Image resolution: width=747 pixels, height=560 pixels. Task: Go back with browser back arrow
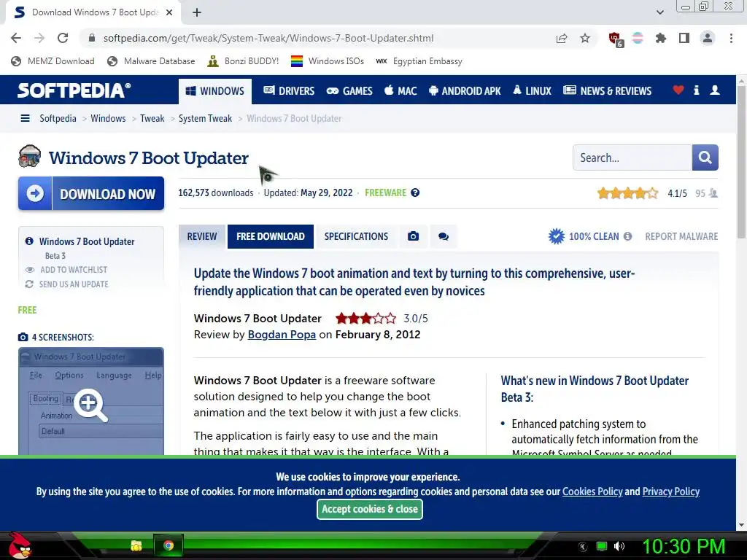pyautogui.click(x=16, y=38)
